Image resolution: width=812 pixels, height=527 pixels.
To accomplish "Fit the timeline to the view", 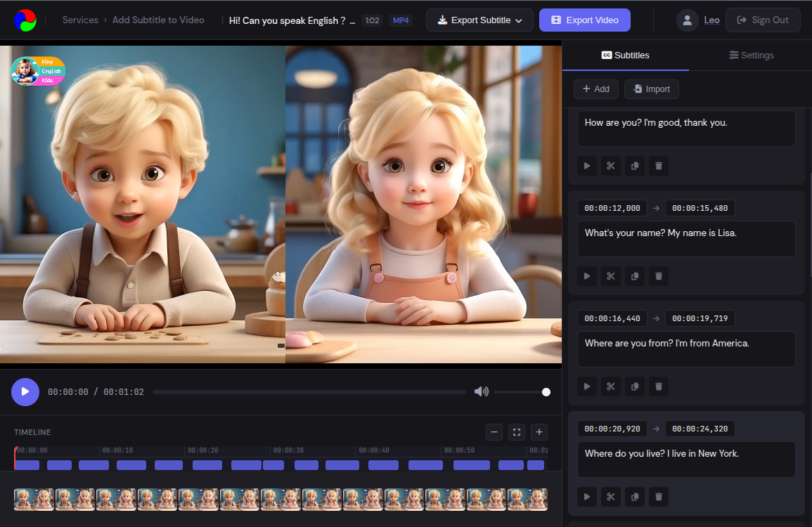I will pyautogui.click(x=516, y=431).
